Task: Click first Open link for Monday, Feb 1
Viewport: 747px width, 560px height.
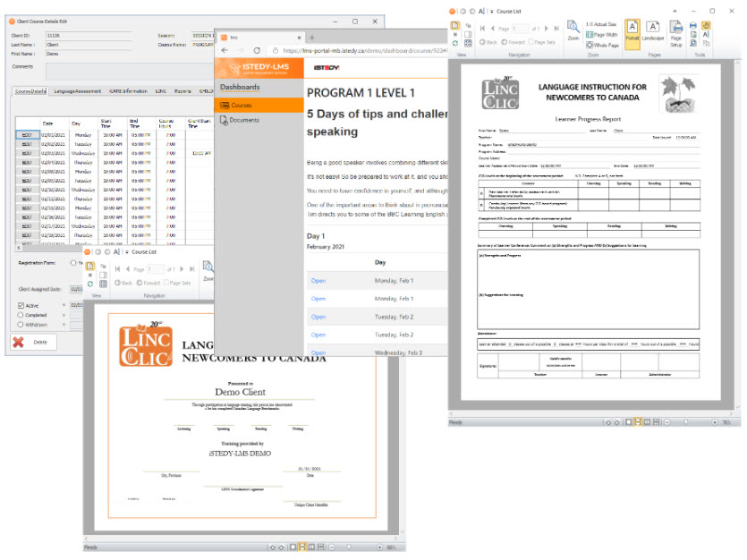Action: pos(318,281)
